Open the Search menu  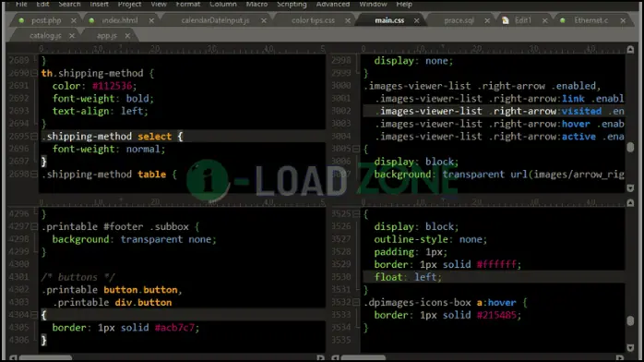[69, 4]
